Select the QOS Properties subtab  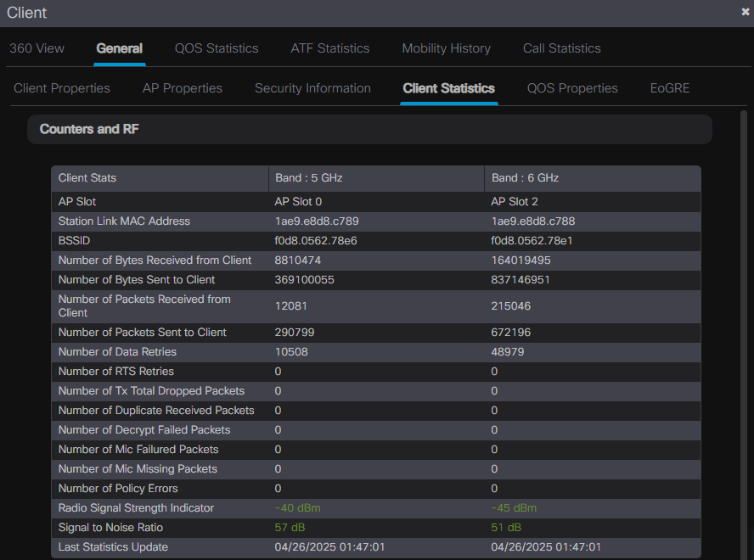click(x=571, y=88)
